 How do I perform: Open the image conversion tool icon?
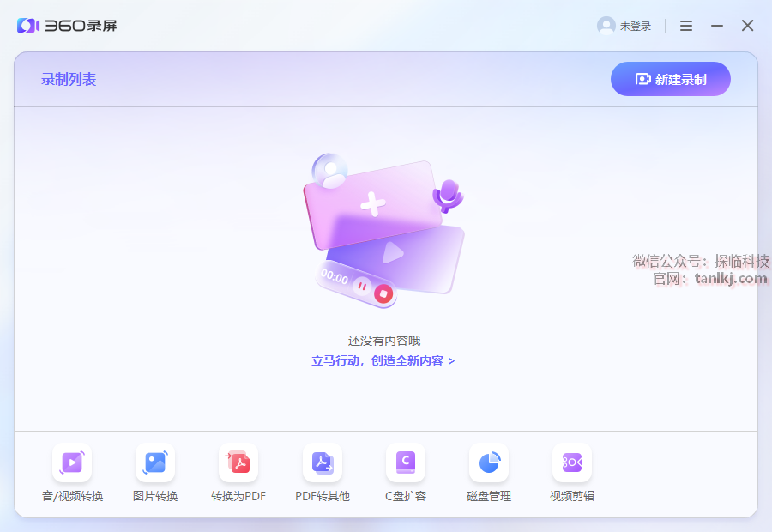[155, 462]
